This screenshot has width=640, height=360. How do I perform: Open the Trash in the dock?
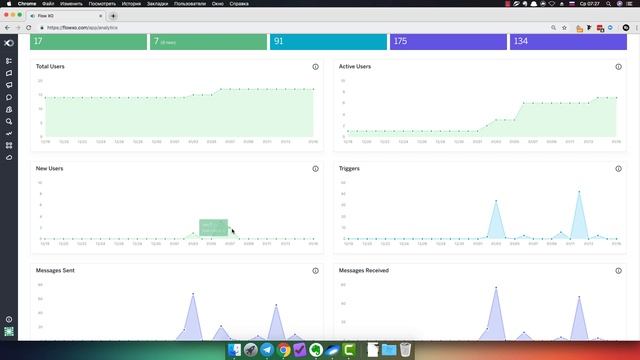[x=405, y=350]
